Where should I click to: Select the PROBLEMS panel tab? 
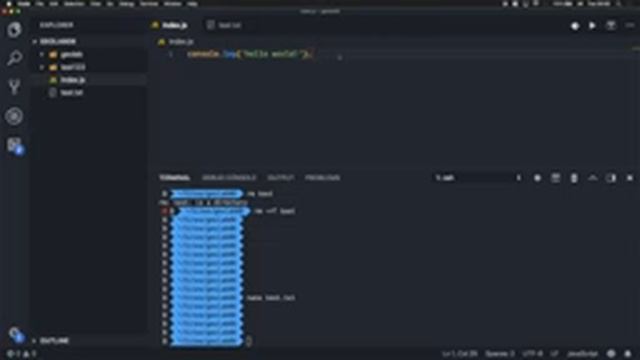pyautogui.click(x=322, y=178)
